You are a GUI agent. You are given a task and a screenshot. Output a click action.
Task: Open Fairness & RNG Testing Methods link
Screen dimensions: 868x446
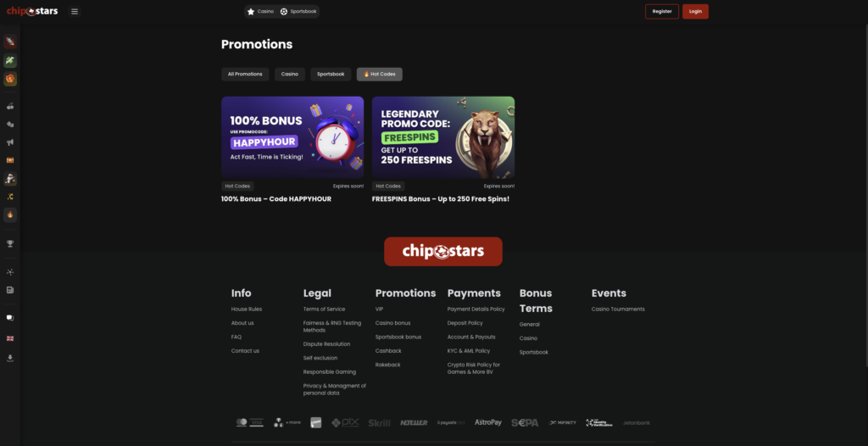(332, 326)
